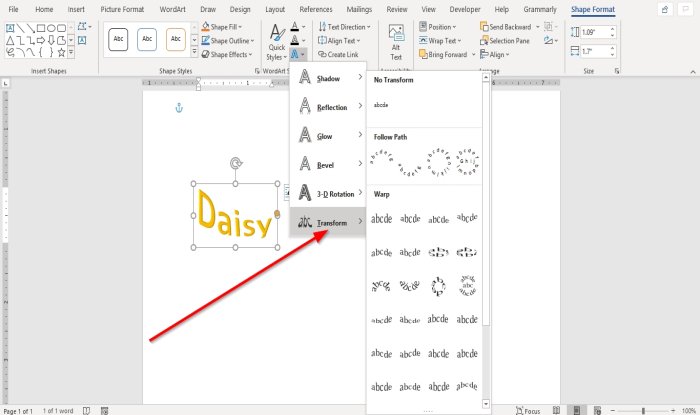Choose the Scribble freeform shape

[10, 52]
